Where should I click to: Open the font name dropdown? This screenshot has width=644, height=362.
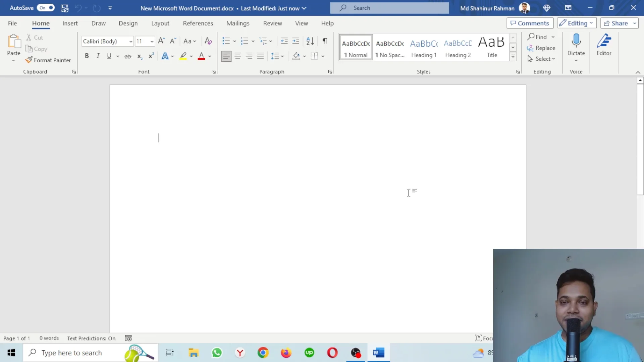point(130,41)
